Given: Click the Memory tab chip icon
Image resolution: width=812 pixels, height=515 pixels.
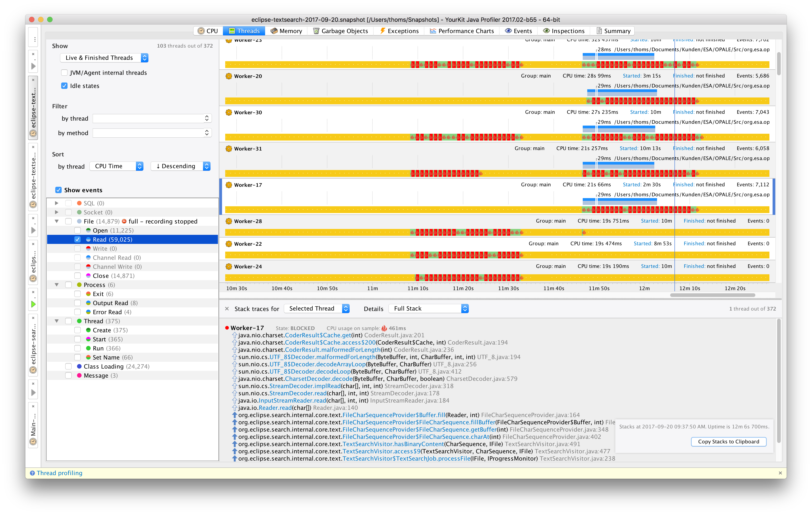Looking at the screenshot, I should tap(274, 31).
